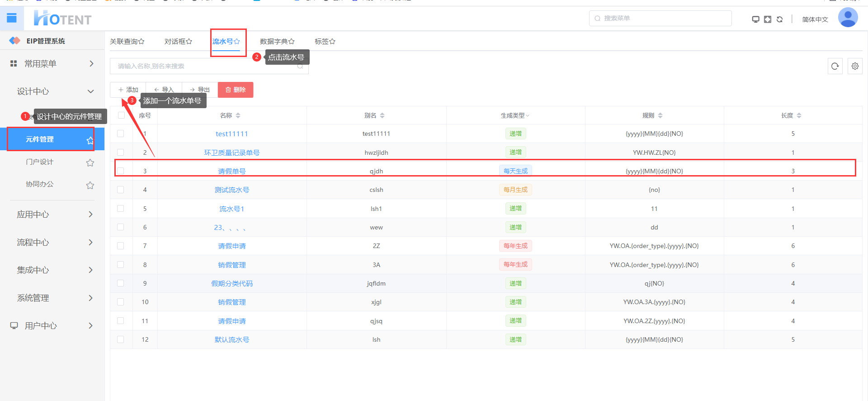
Task: Check the checkbox for row 4
Action: point(121,190)
